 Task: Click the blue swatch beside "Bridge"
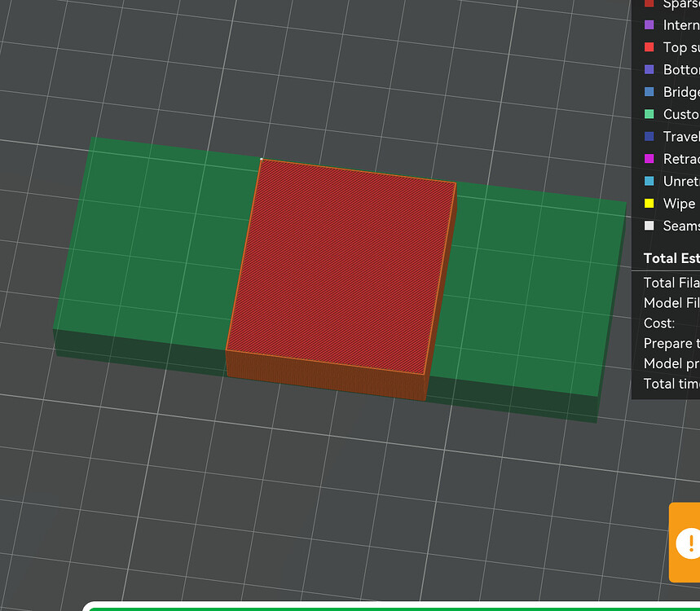click(x=649, y=92)
